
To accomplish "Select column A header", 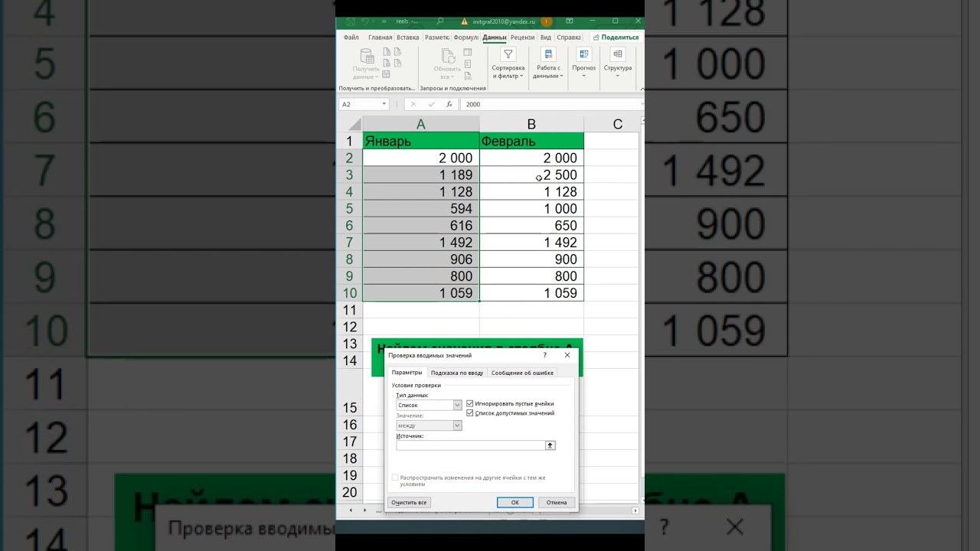I will (421, 124).
